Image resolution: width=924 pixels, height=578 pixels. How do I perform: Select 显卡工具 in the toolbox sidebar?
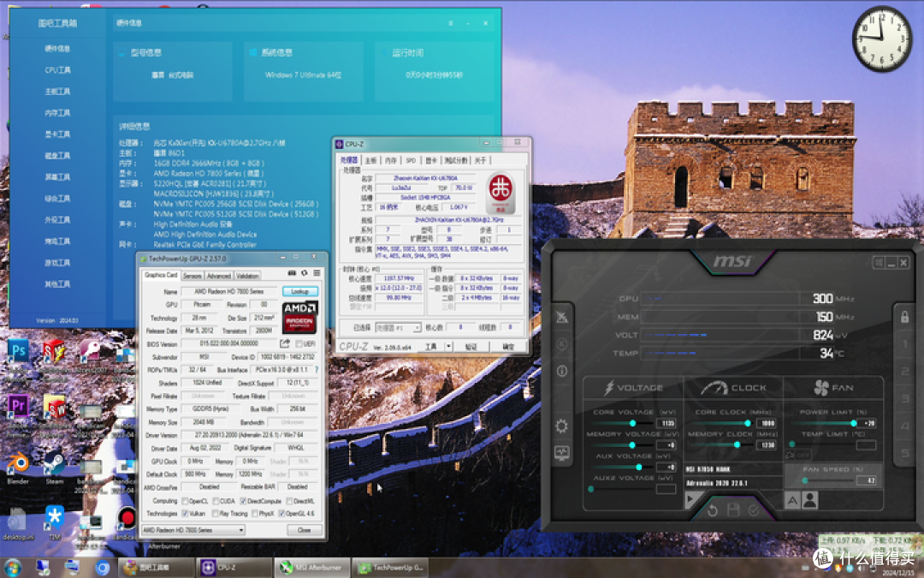click(58, 134)
